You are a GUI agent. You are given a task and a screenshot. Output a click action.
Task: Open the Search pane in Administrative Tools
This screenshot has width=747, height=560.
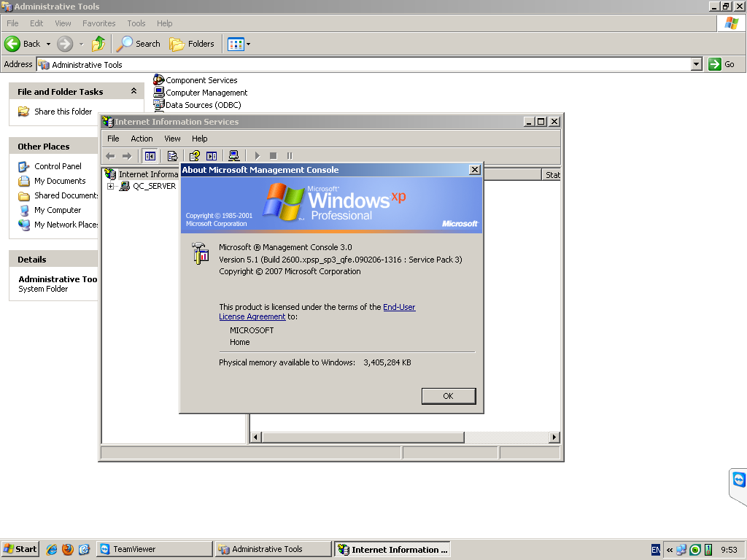139,44
